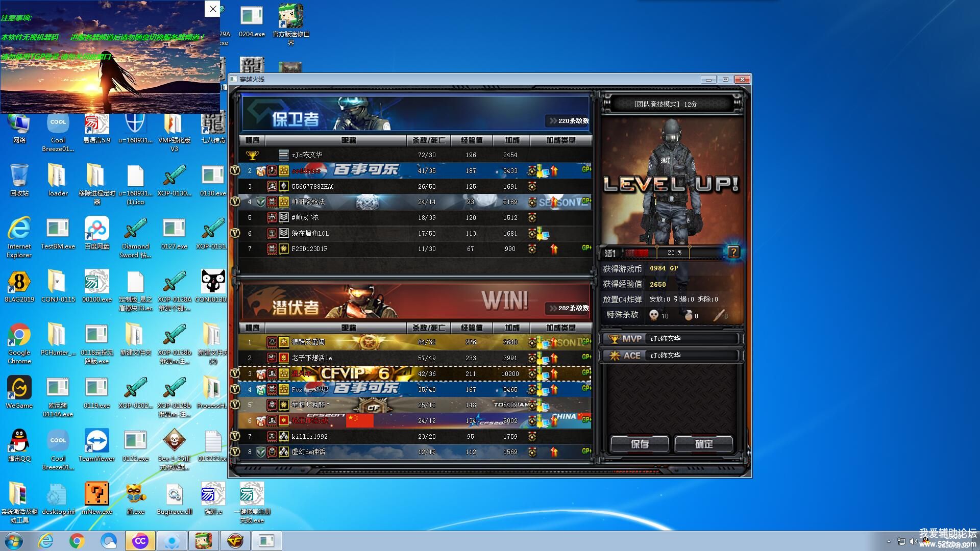Screen dimensions: 980x551
Task: Select player row 老子不想活le
Action: click(x=415, y=358)
